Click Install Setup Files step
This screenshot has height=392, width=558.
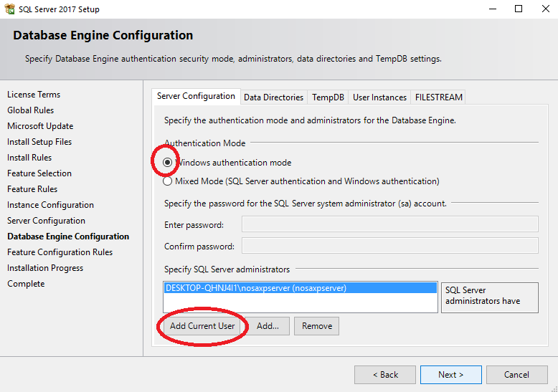click(x=39, y=142)
